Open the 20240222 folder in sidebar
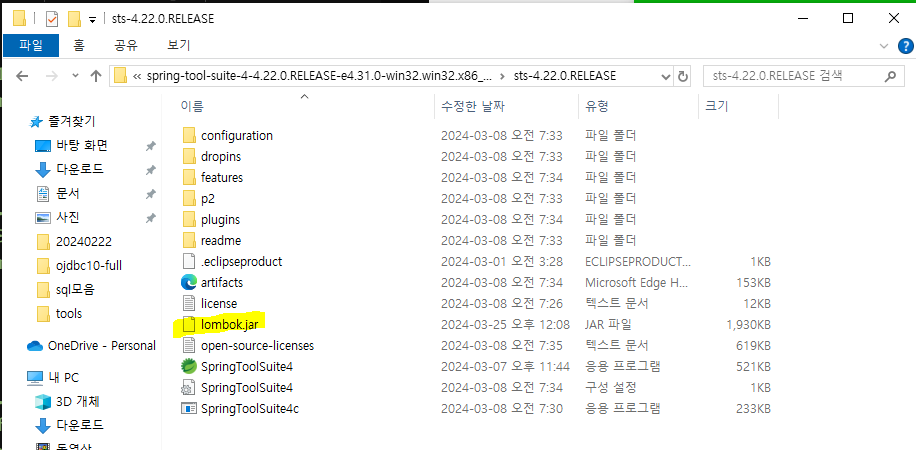Viewport: 916px width, 450px height. point(74,241)
